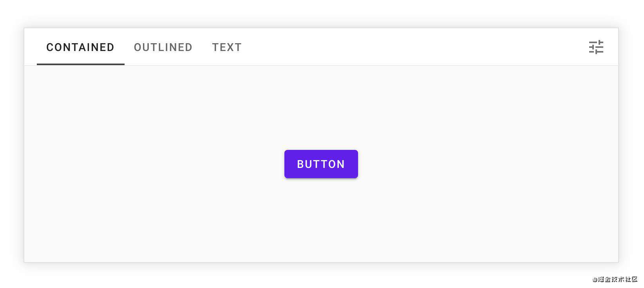Select the CONTAINED tab

(x=80, y=47)
